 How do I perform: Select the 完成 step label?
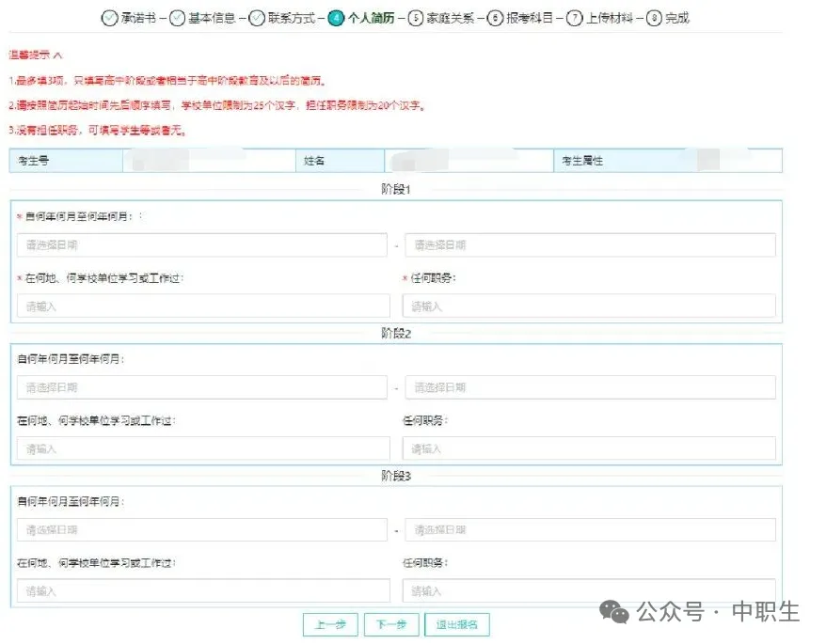pyautogui.click(x=677, y=19)
